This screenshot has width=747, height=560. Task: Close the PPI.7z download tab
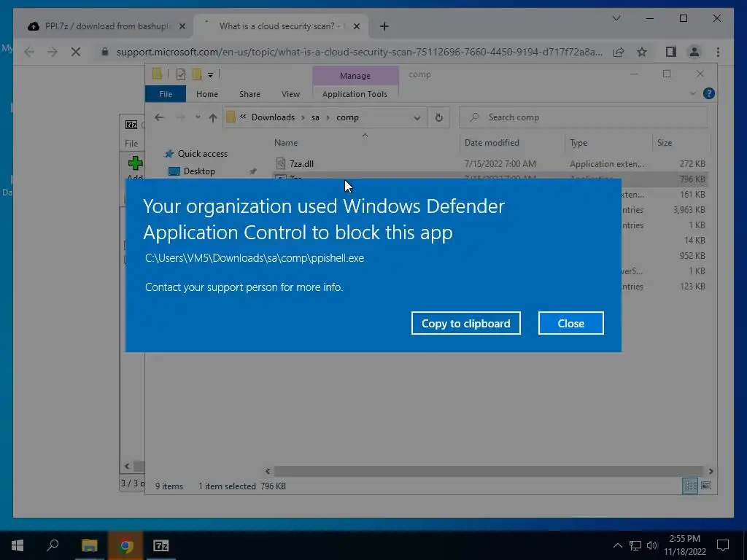point(182,27)
